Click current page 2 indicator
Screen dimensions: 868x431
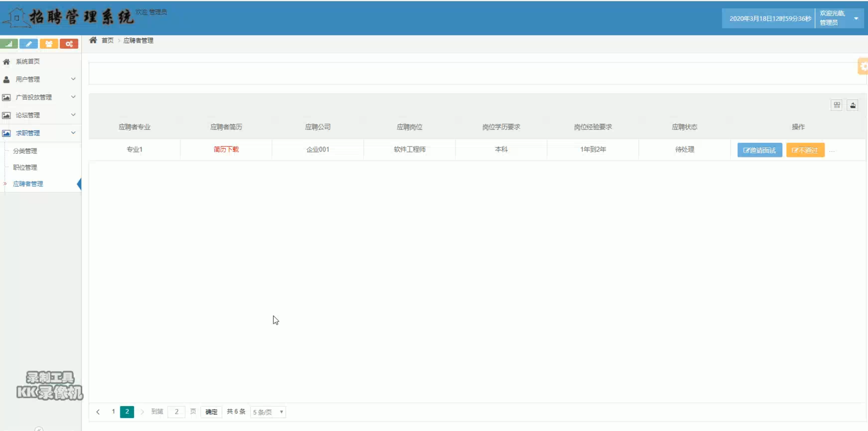pyautogui.click(x=127, y=412)
